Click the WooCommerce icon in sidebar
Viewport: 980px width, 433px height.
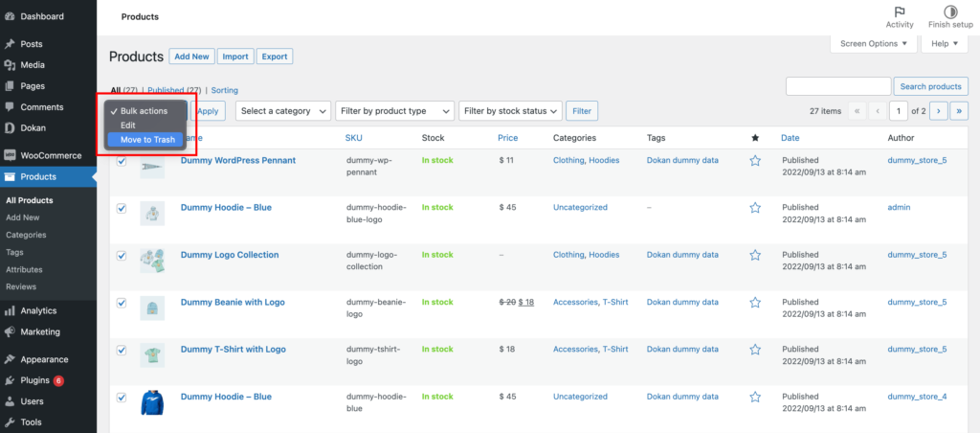(10, 156)
